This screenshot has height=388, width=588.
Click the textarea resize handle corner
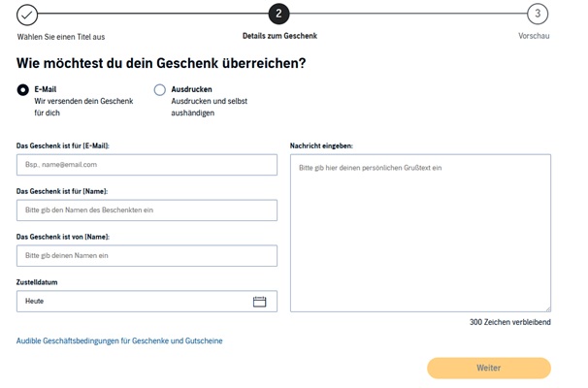548,309
